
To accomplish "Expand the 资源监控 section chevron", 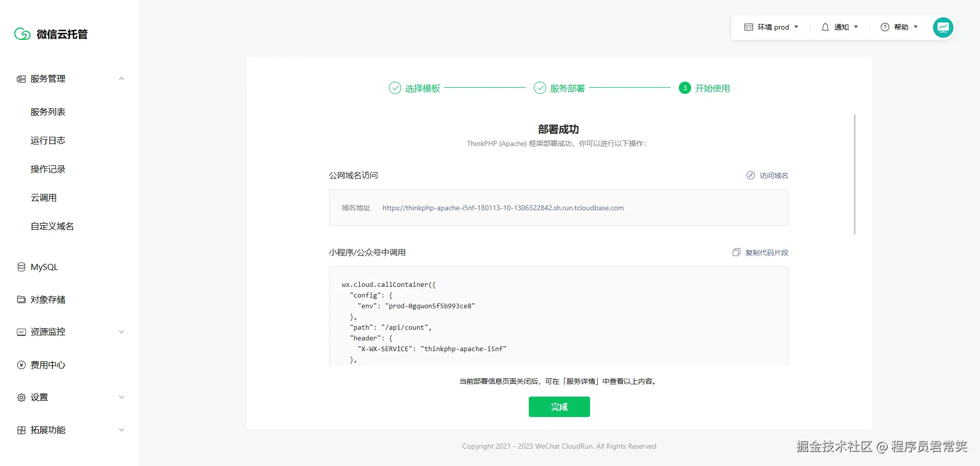I will 121,332.
